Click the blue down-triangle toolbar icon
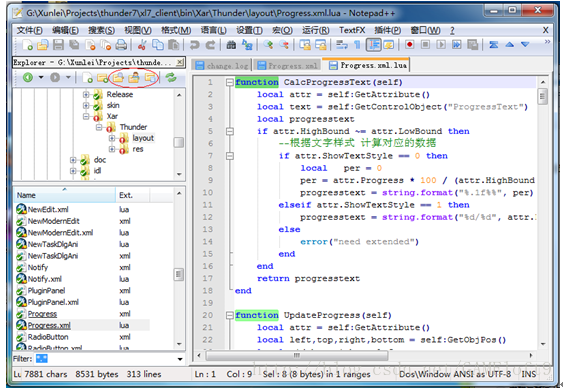Viewport: 563px width, 389px height. coord(525,45)
